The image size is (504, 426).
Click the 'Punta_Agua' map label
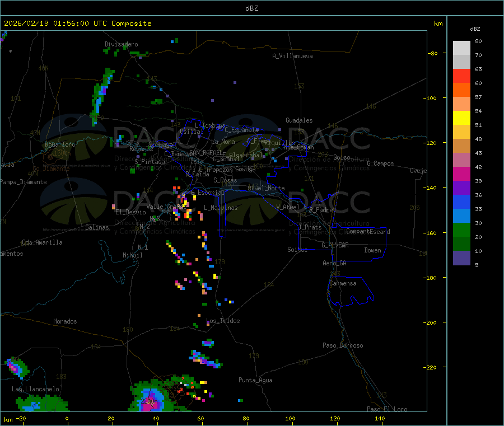[x=255, y=380]
